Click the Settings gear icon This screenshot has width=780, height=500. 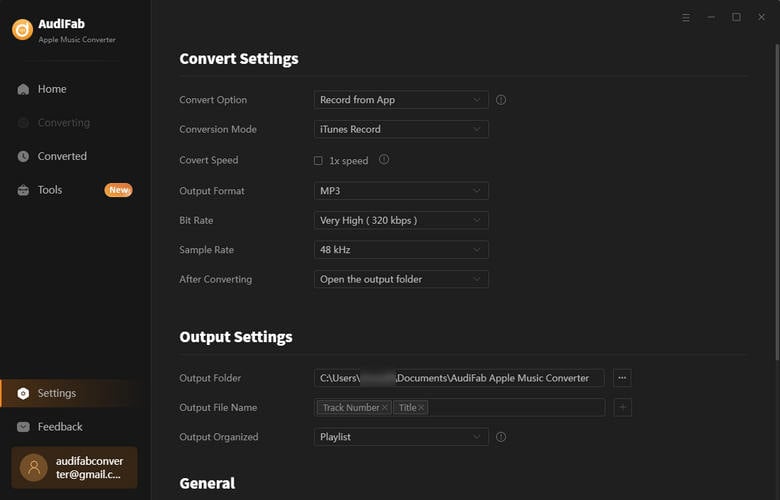tap(23, 393)
